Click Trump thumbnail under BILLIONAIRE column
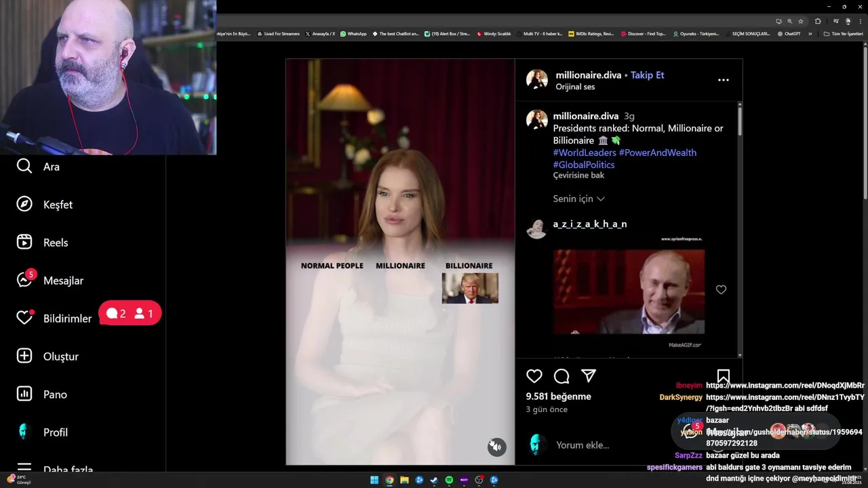The width and height of the screenshot is (868, 488). pos(470,288)
